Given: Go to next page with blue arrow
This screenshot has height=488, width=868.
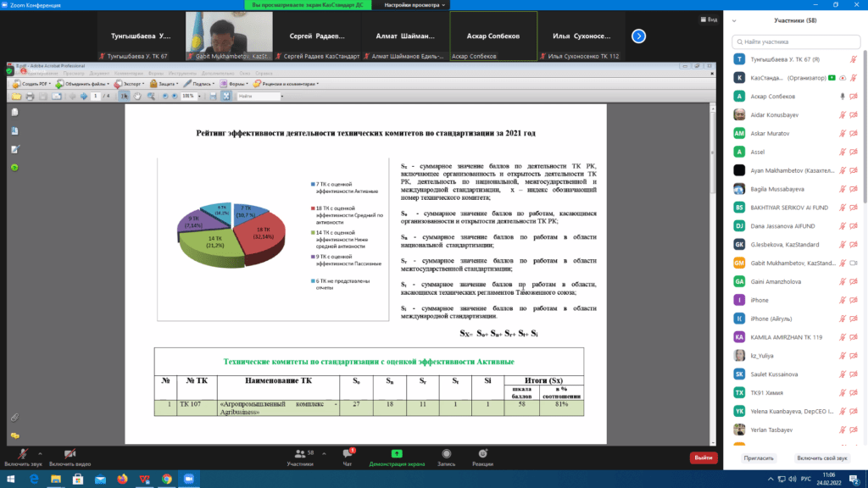Looking at the screenshot, I should [x=84, y=97].
